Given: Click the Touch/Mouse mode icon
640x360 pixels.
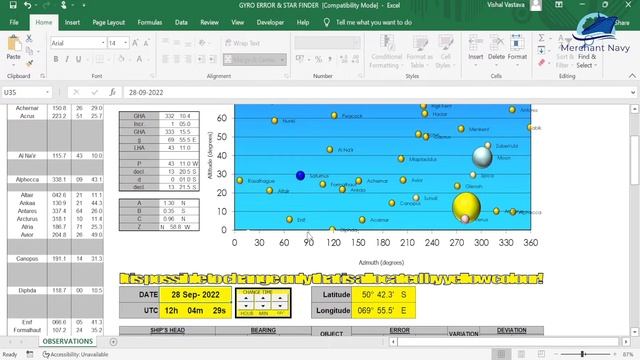Looking at the screenshot, I should click(64, 5).
